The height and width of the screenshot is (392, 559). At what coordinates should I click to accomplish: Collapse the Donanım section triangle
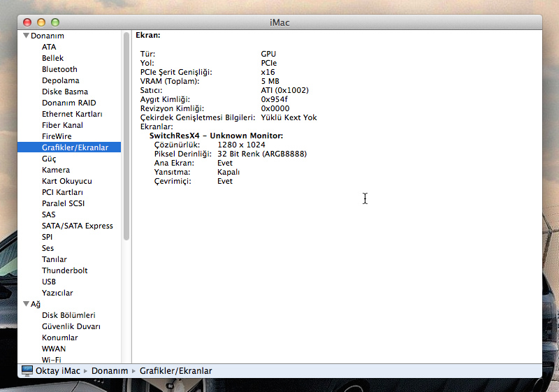[26, 36]
